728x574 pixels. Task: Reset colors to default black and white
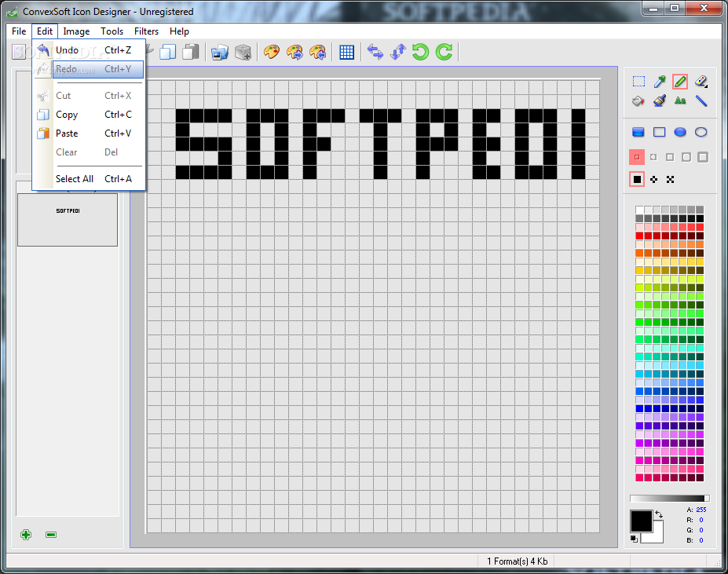point(635,539)
